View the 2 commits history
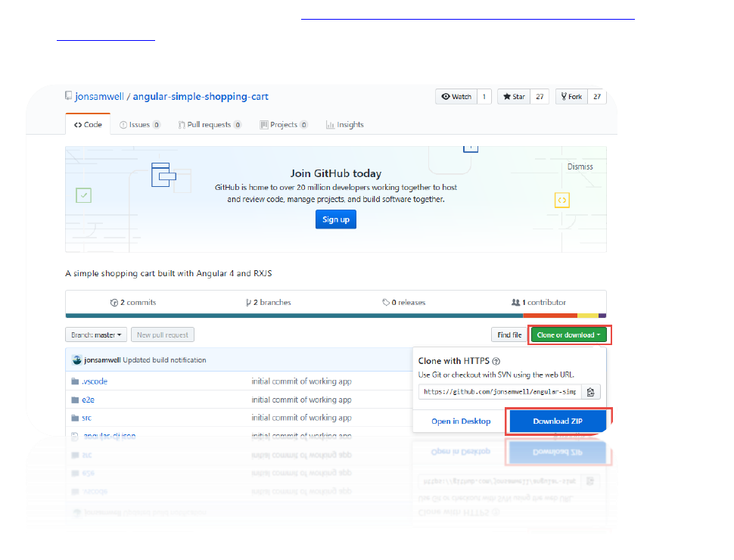The image size is (734, 560). coord(133,303)
